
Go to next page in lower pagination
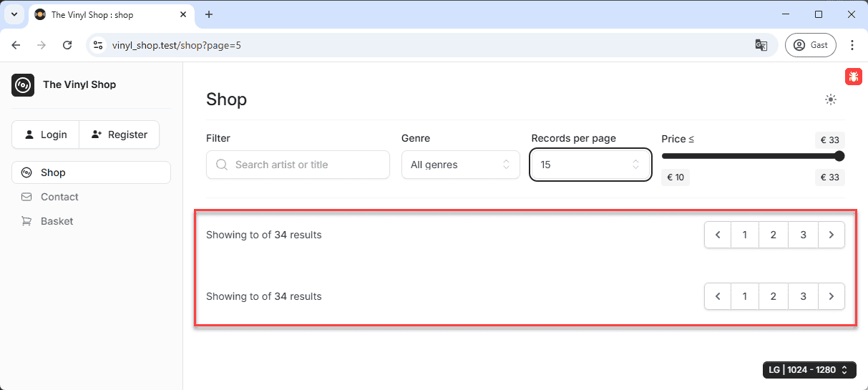(831, 296)
